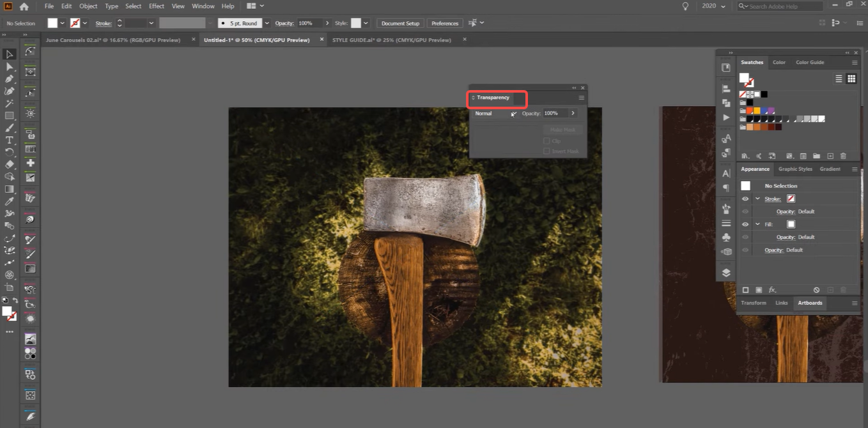
Task: Pick the purple swatch in Swatches panel
Action: click(x=771, y=111)
